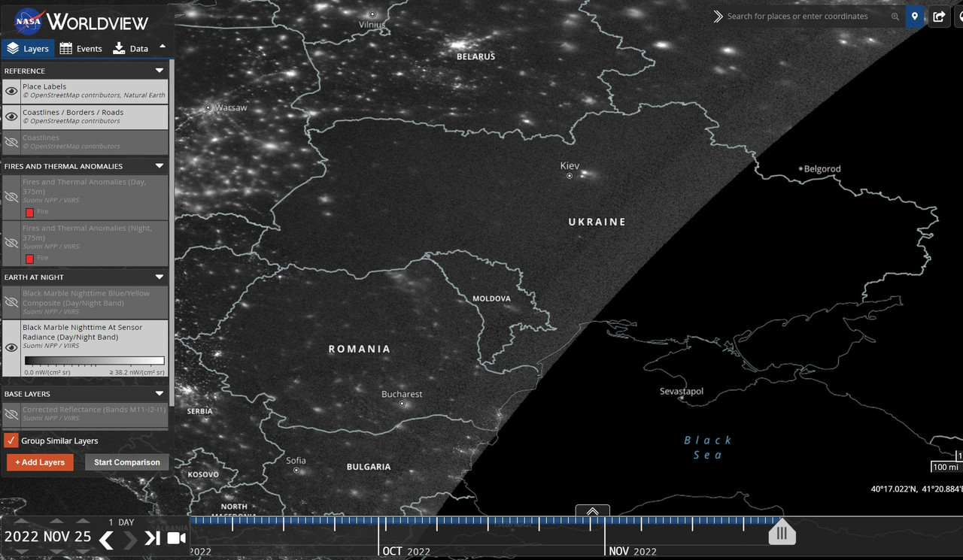The image size is (963, 560).
Task: Switch to the Layers tab
Action: tap(28, 49)
